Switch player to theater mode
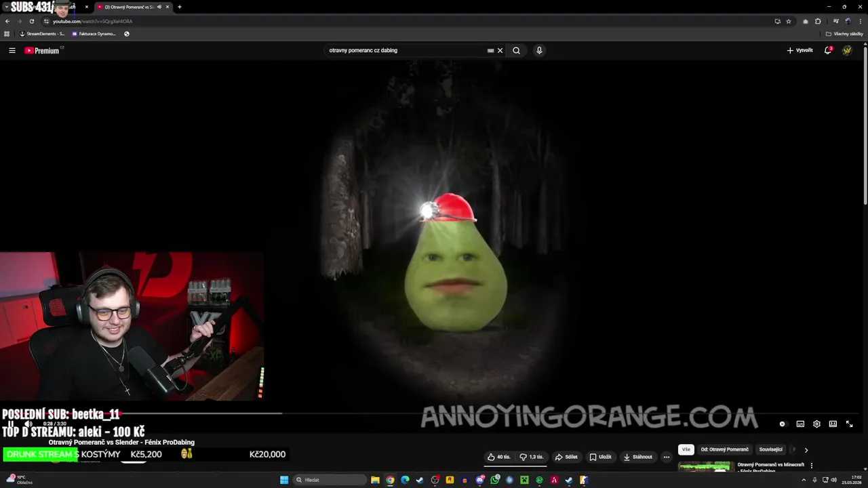 [833, 424]
